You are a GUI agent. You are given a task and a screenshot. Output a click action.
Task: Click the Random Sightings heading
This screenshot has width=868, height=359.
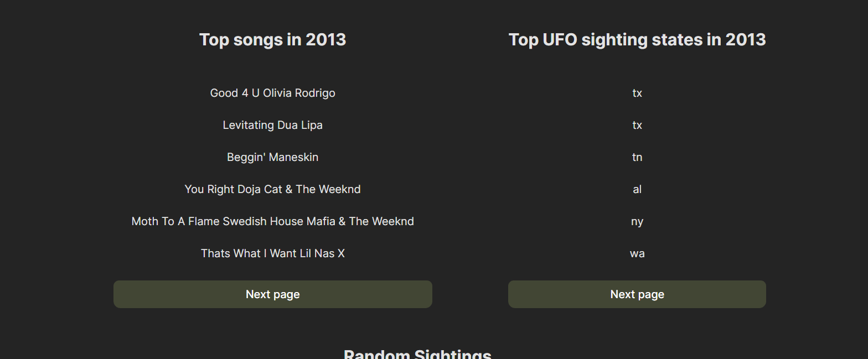[x=417, y=354]
